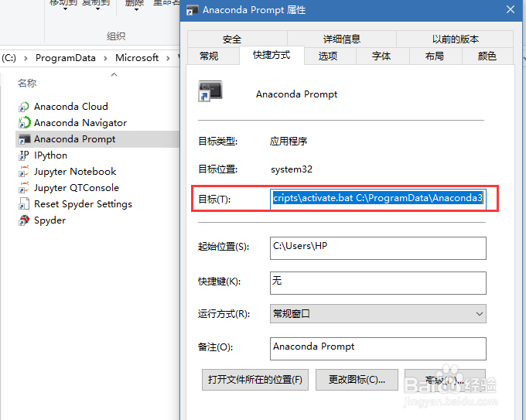Expand chevron after ProgramData breadcrumb
This screenshot has height=420, width=526.
(105, 58)
